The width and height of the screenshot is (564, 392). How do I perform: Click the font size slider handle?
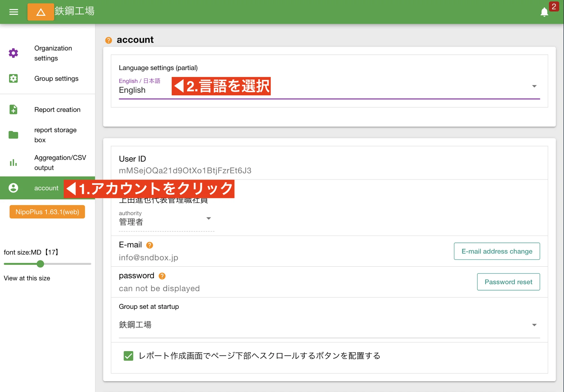click(40, 264)
